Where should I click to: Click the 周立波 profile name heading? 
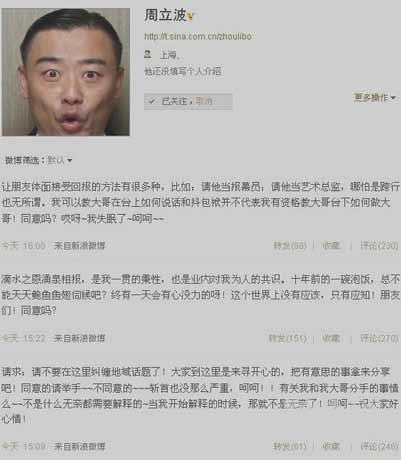pyautogui.click(x=165, y=15)
